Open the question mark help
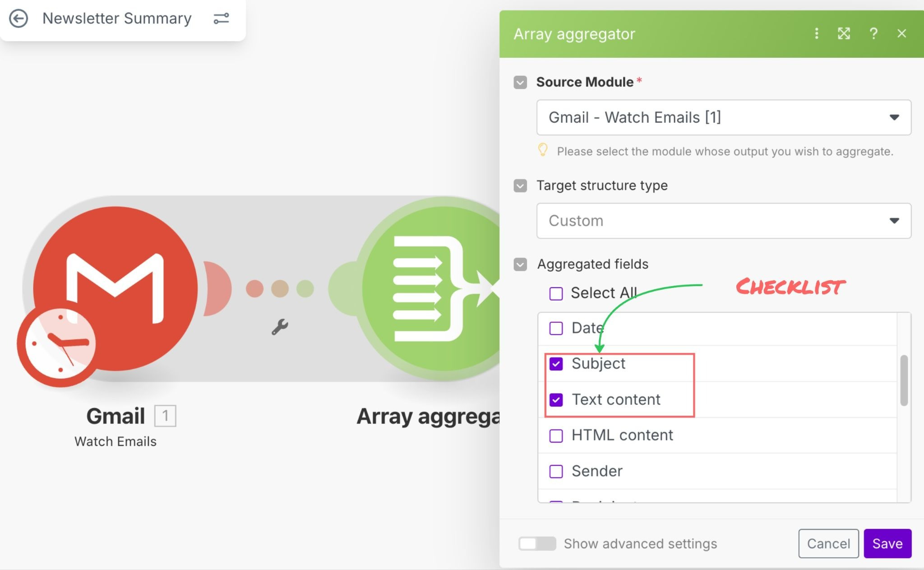The width and height of the screenshot is (924, 570). coord(873,33)
